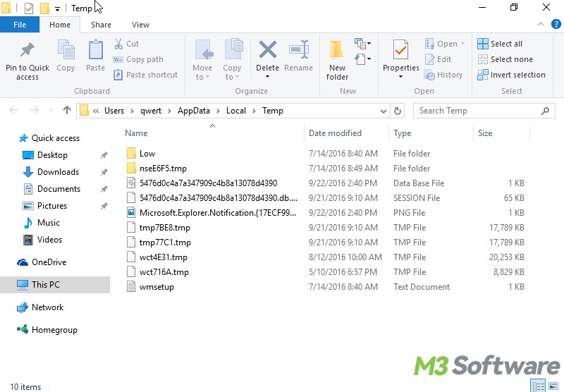Screen dimensions: 564x392
Task: Click Select none
Action: [505, 59]
